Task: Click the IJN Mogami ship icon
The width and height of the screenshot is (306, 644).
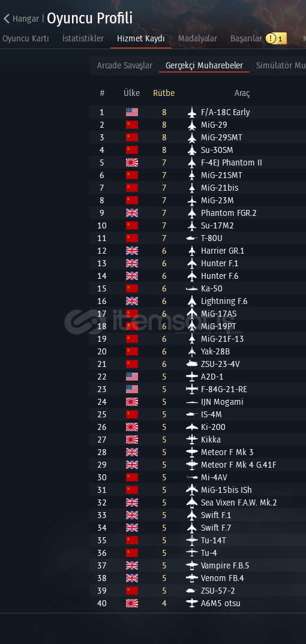Action: tap(192, 402)
